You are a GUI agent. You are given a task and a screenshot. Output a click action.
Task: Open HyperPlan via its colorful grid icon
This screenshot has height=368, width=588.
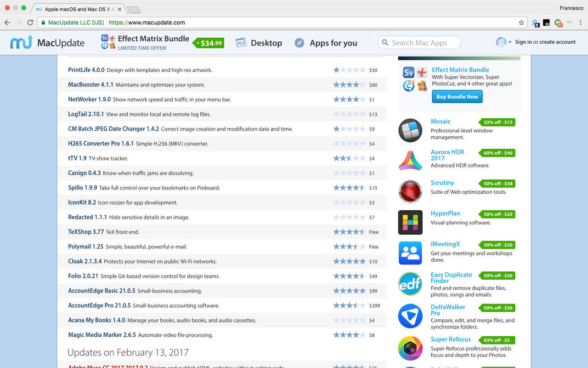410,222
